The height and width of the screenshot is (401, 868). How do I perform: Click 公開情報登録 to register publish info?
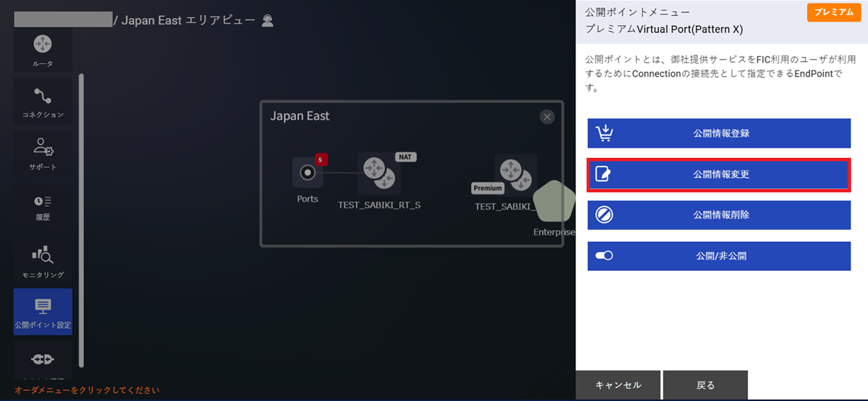[718, 133]
